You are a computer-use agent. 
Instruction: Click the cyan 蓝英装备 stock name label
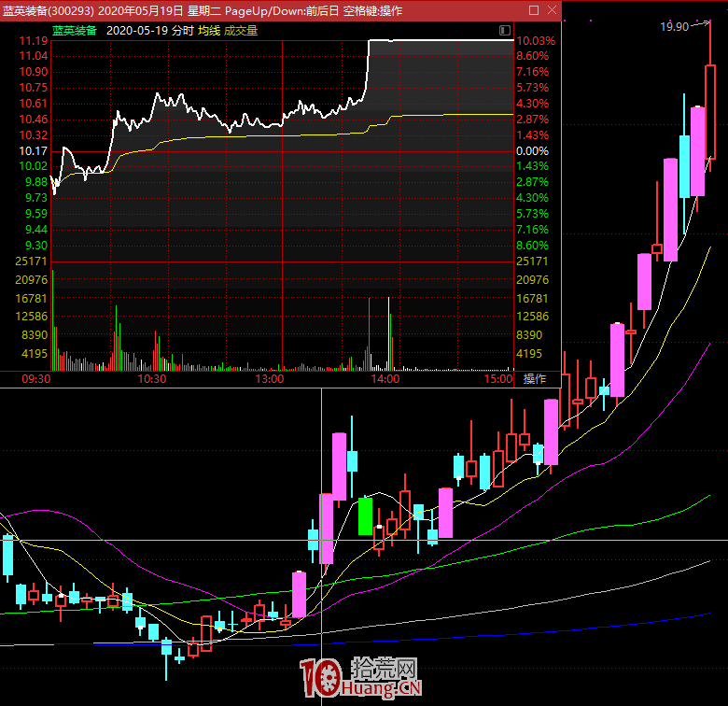coord(75,31)
